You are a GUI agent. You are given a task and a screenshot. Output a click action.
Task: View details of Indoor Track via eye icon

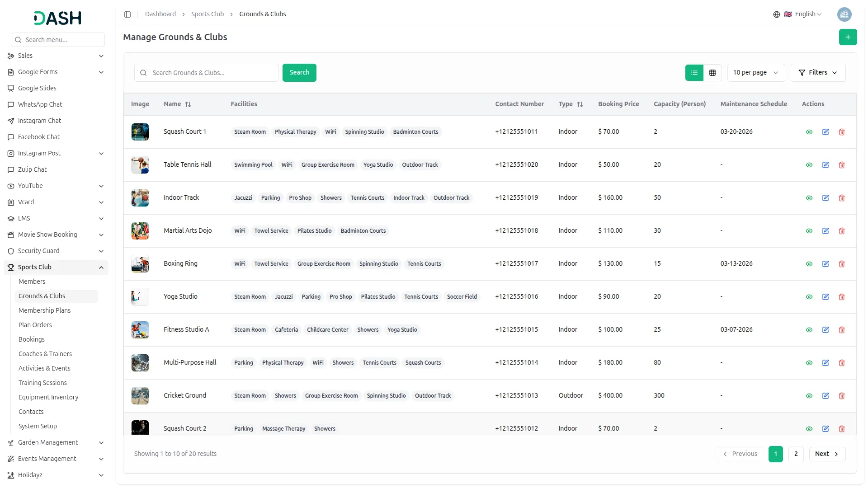tap(809, 198)
